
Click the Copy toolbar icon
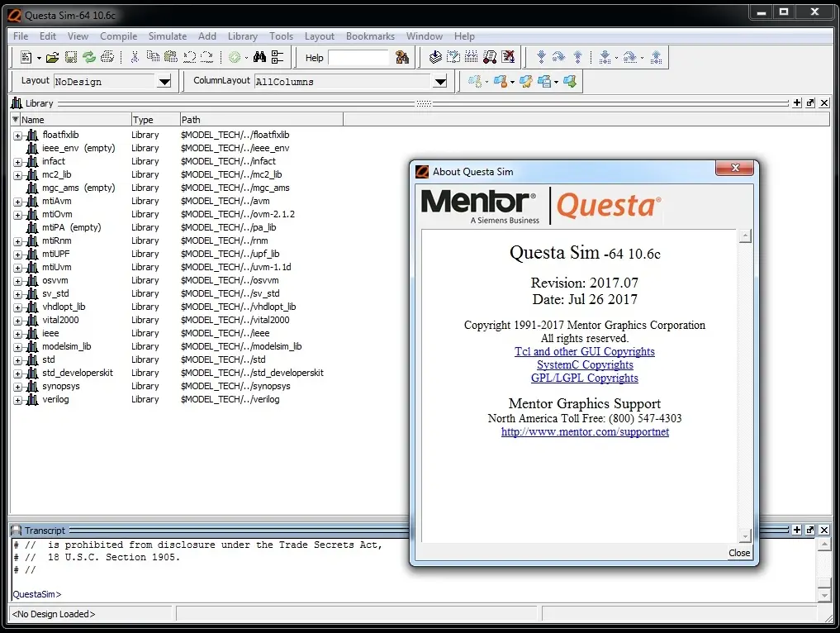click(x=153, y=57)
